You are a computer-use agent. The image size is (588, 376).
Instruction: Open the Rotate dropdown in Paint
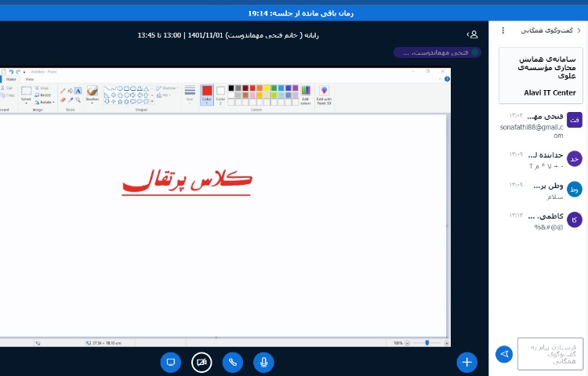coord(45,102)
